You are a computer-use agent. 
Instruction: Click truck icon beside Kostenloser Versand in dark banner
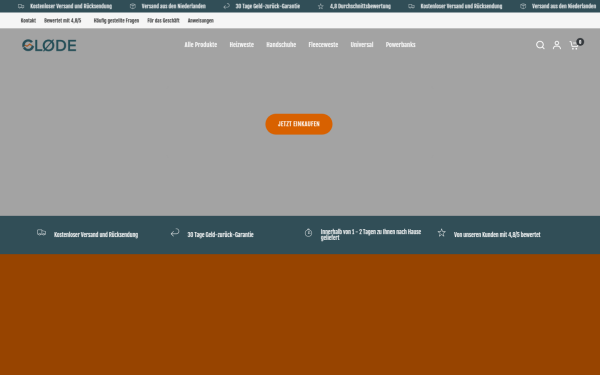41,232
